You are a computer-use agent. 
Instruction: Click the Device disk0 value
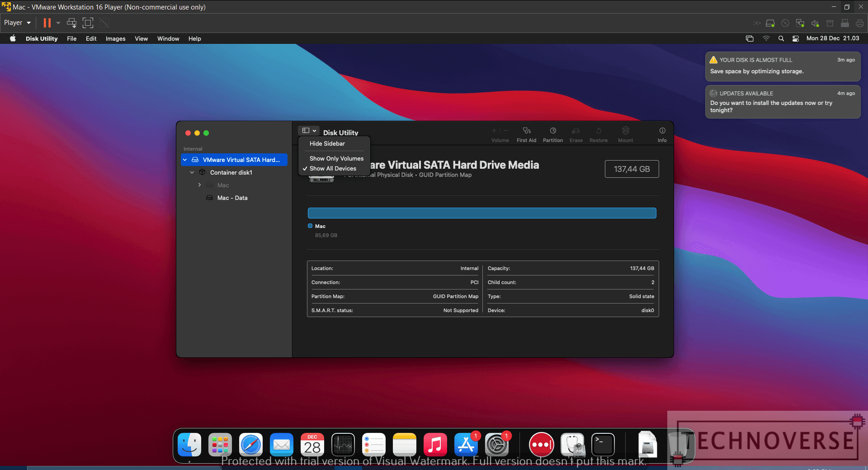(x=647, y=310)
